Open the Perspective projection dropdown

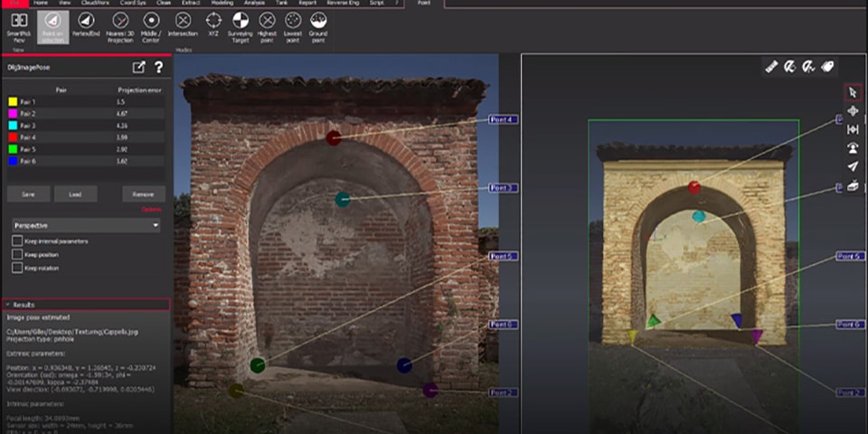click(x=87, y=225)
